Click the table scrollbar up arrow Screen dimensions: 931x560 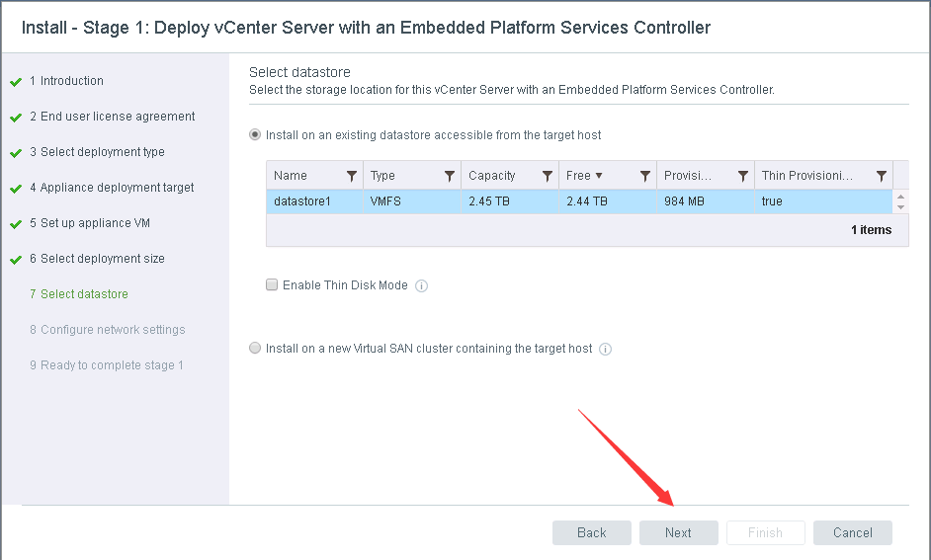pyautogui.click(x=900, y=197)
